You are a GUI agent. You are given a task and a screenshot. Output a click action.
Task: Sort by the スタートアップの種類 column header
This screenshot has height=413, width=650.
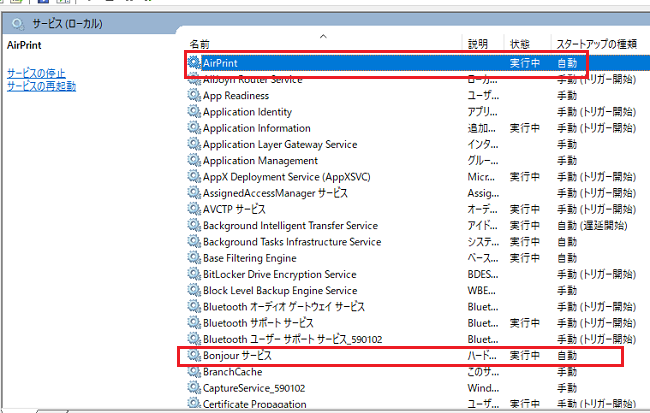(x=598, y=45)
